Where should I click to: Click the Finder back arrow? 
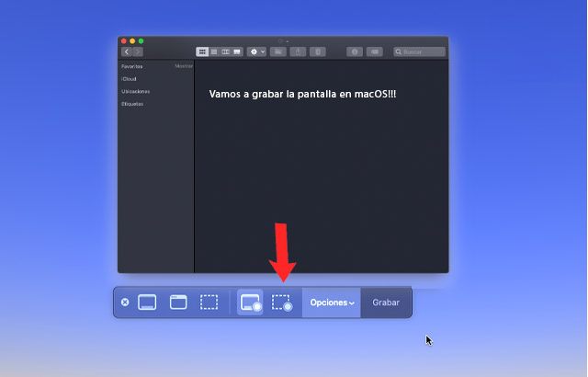pyautogui.click(x=127, y=52)
